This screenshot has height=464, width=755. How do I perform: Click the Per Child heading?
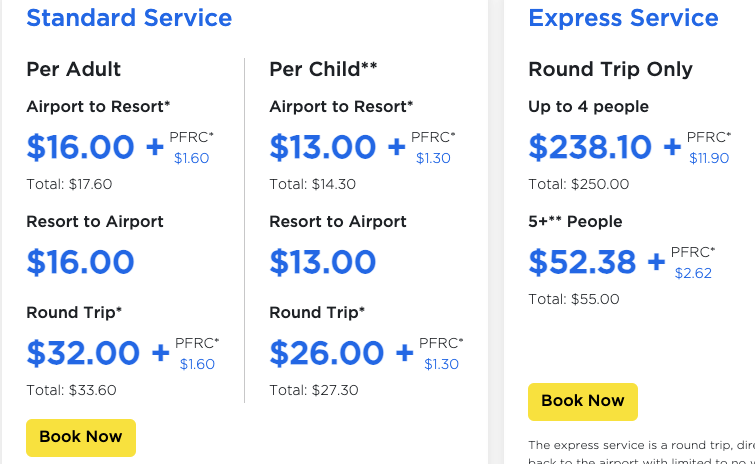click(323, 69)
